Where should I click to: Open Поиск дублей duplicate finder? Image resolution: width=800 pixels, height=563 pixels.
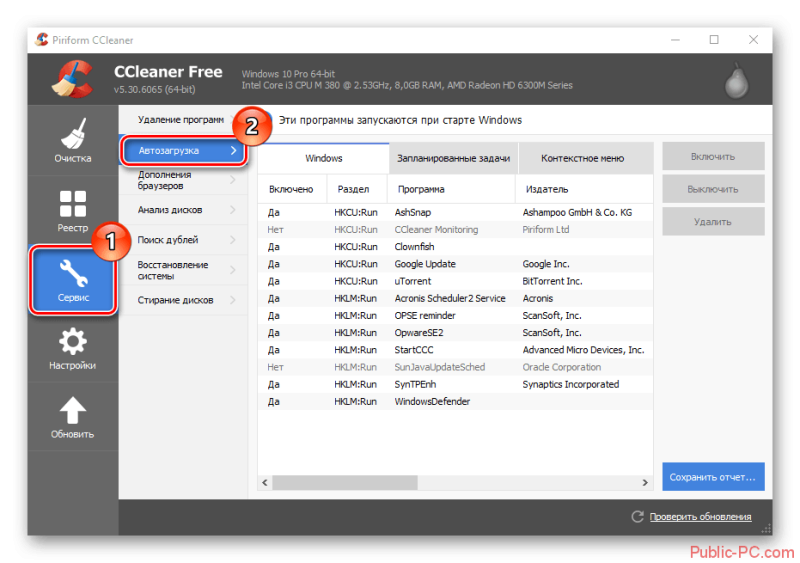pos(184,240)
